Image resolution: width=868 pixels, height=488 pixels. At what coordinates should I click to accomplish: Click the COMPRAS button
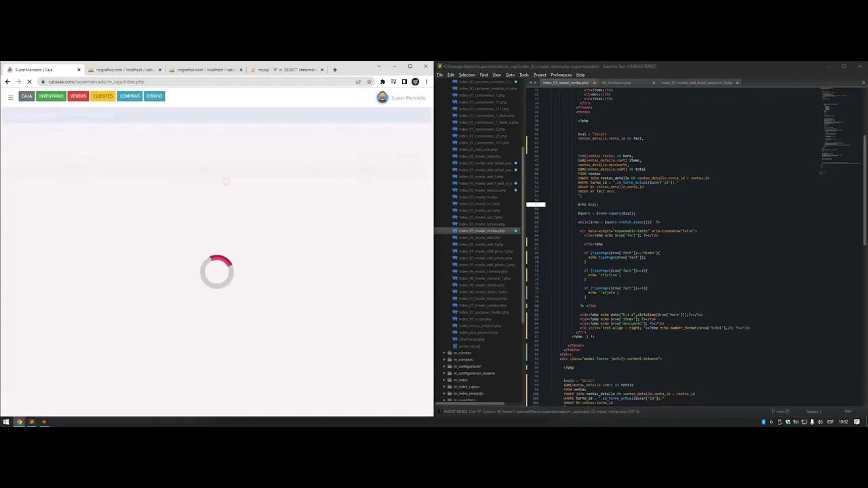[130, 96]
